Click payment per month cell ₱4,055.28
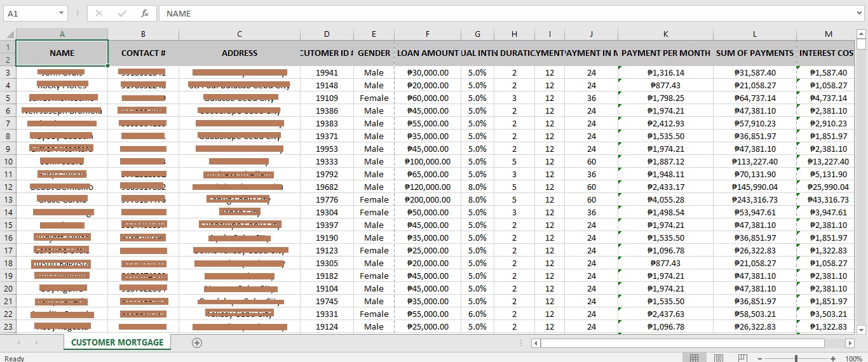The image size is (868, 362). click(x=665, y=199)
